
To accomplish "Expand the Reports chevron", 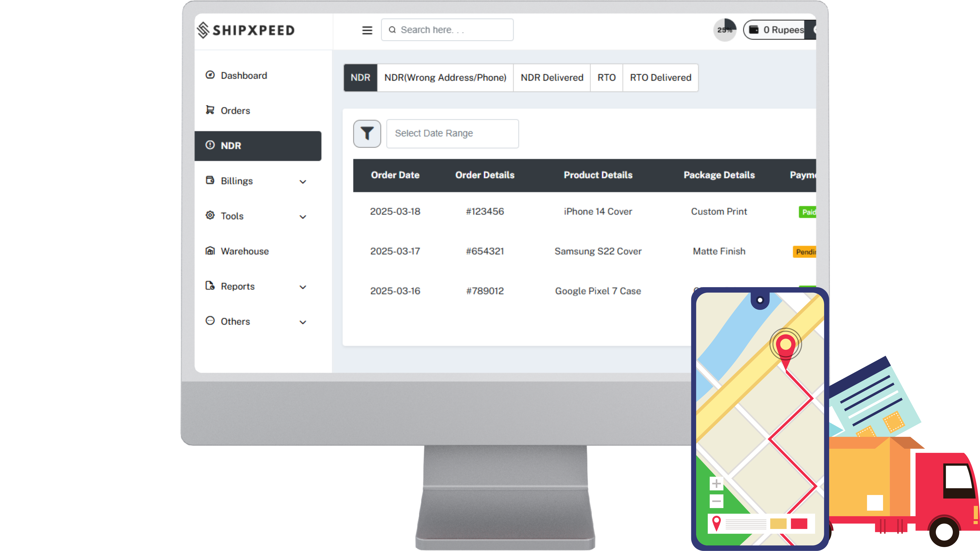I will 303,287.
